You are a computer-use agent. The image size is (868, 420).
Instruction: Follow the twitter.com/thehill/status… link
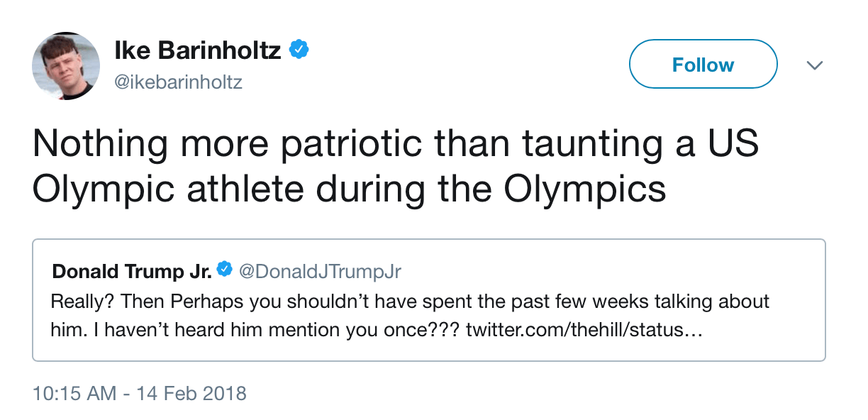(584, 331)
